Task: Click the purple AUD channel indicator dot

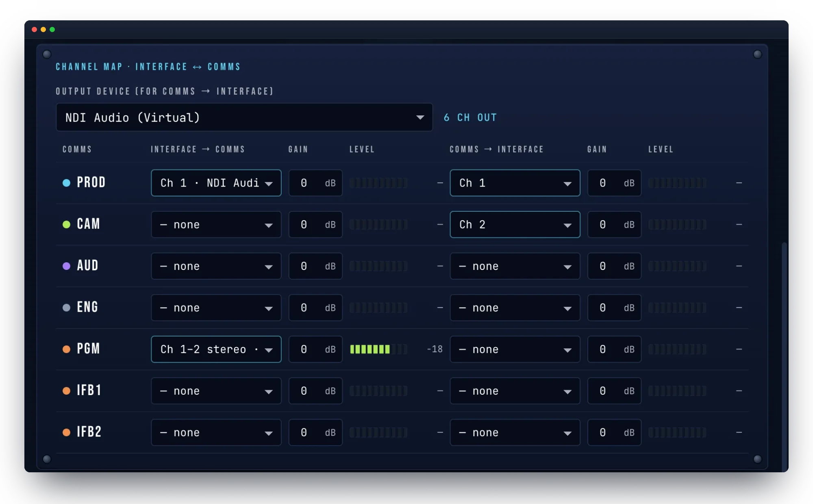Action: coord(66,266)
